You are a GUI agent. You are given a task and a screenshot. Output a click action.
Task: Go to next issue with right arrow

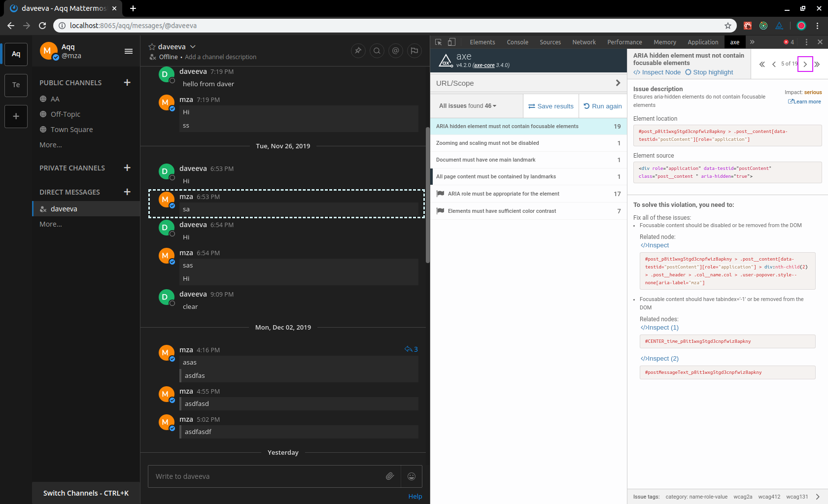point(805,64)
